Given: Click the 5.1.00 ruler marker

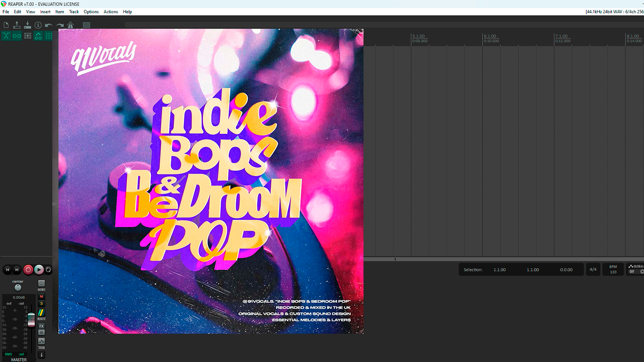Looking at the screenshot, I should click(x=419, y=36).
